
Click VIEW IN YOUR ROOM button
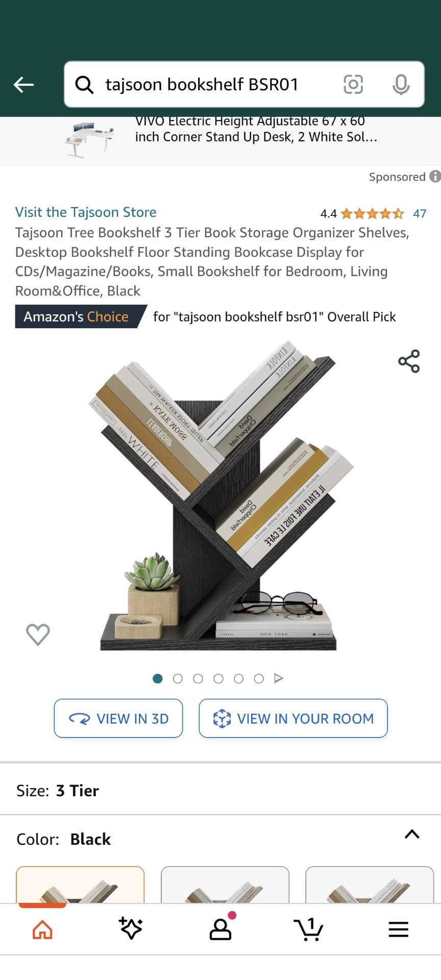[293, 718]
